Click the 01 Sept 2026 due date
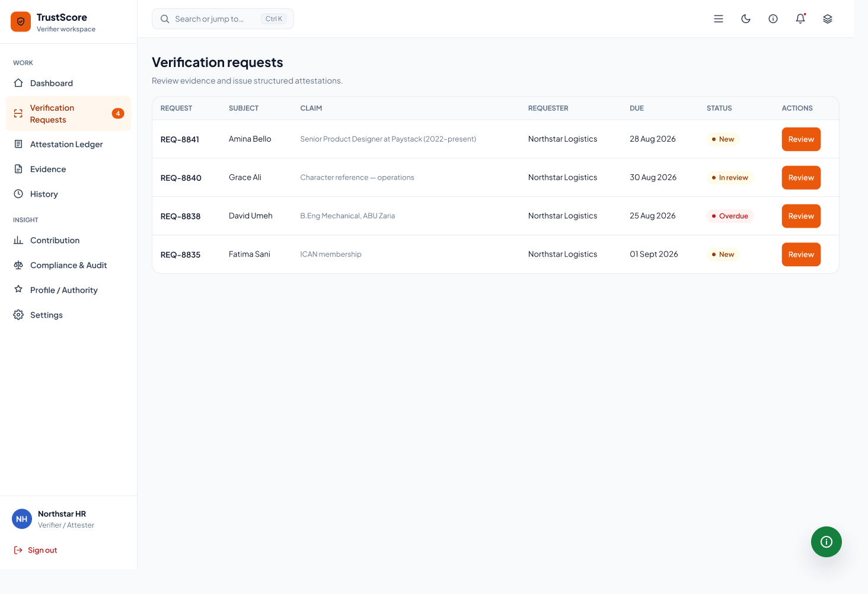 654,254
